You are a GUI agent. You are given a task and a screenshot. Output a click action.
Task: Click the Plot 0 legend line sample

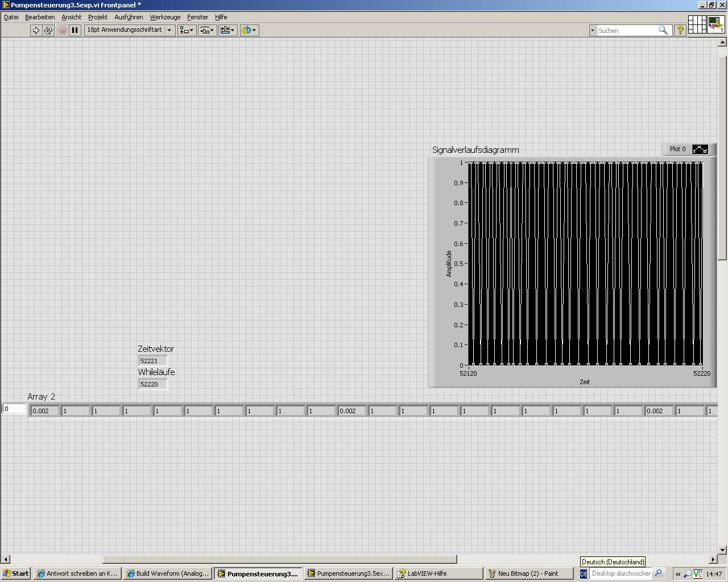tap(700, 149)
